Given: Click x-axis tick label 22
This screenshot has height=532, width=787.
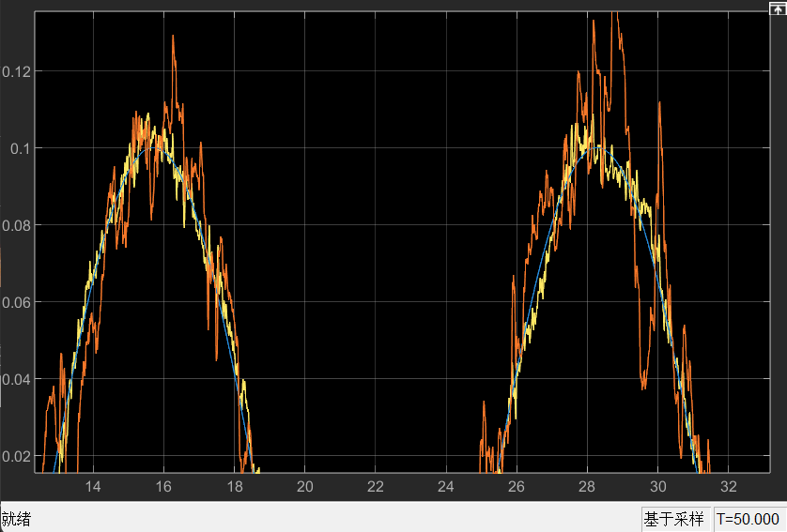Looking at the screenshot, I should click(376, 487).
